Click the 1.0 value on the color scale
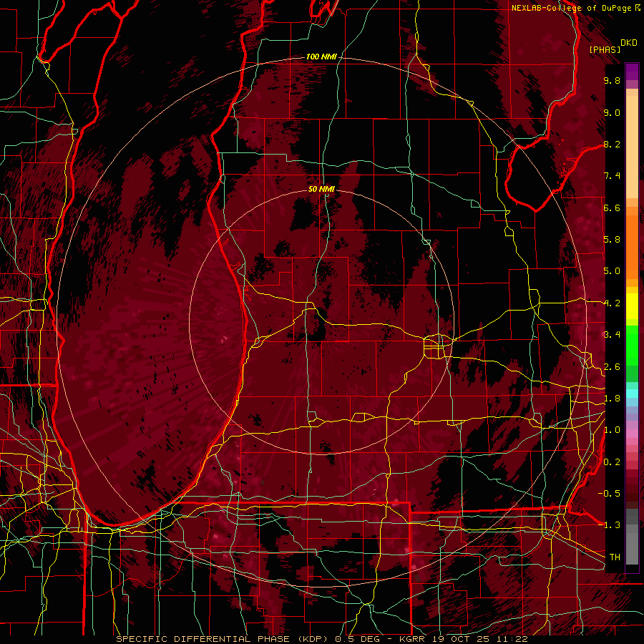This screenshot has width=644, height=644. (x=612, y=430)
